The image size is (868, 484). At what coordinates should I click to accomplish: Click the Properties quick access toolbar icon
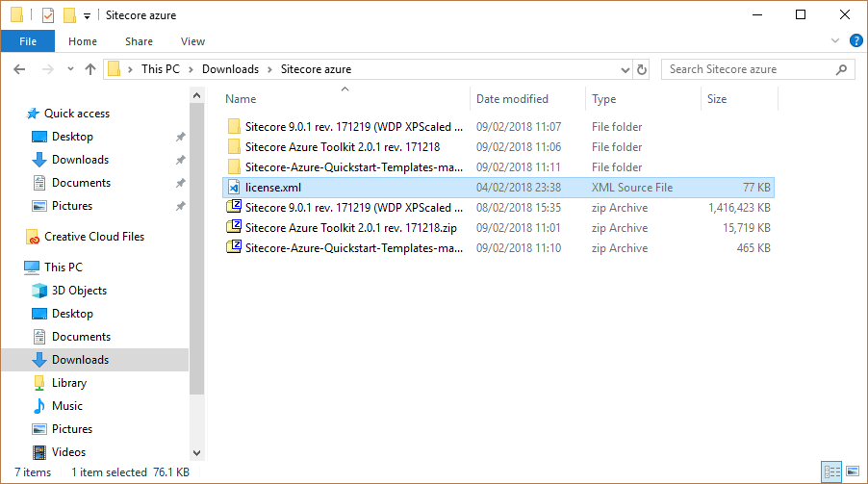point(48,15)
